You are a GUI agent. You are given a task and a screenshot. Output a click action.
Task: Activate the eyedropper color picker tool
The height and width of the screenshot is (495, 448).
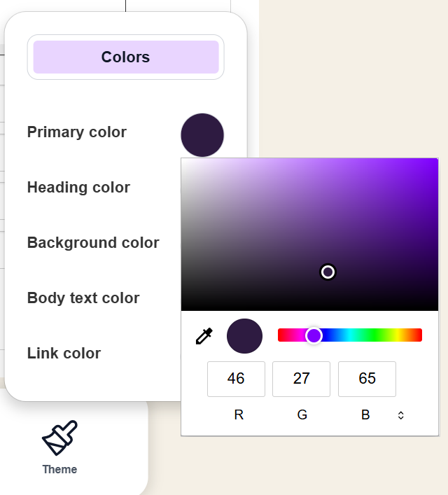pos(204,336)
